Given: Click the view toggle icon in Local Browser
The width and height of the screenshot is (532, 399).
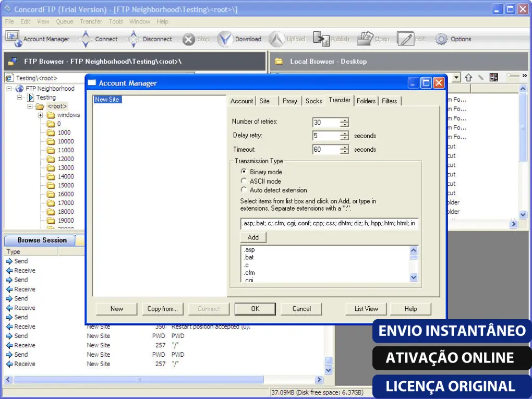Looking at the screenshot, I should (493, 77).
